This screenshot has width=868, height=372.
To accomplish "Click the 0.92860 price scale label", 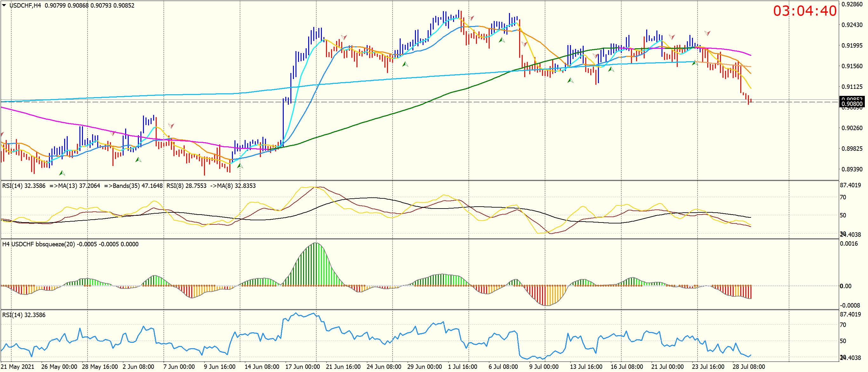I will tap(852, 4).
